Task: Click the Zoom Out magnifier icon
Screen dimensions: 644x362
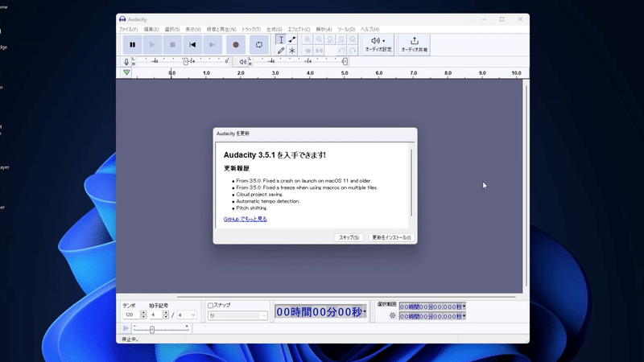Action: [x=319, y=39]
